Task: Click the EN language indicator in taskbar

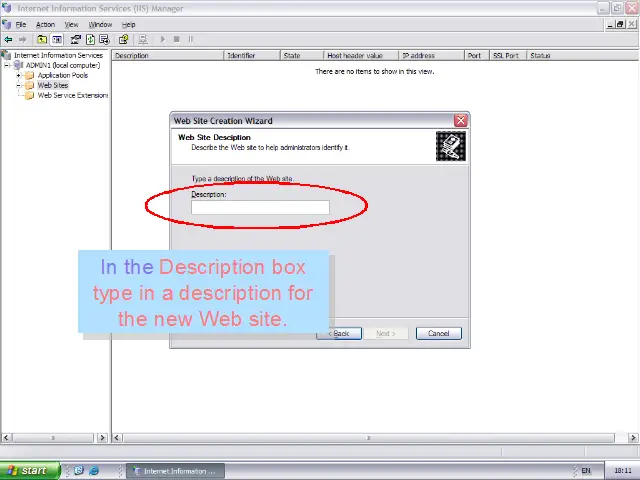Action: click(586, 471)
